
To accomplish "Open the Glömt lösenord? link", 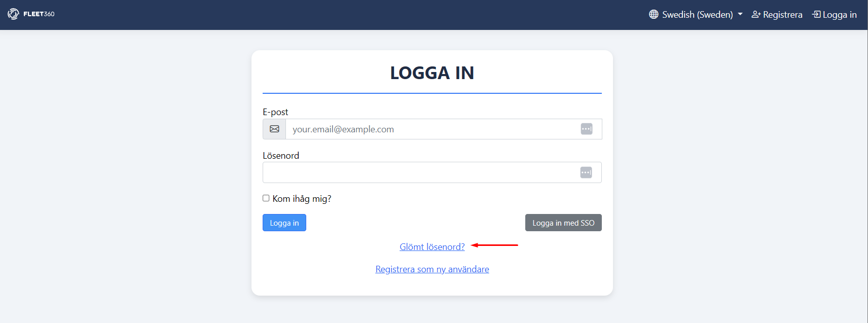I will click(x=432, y=247).
